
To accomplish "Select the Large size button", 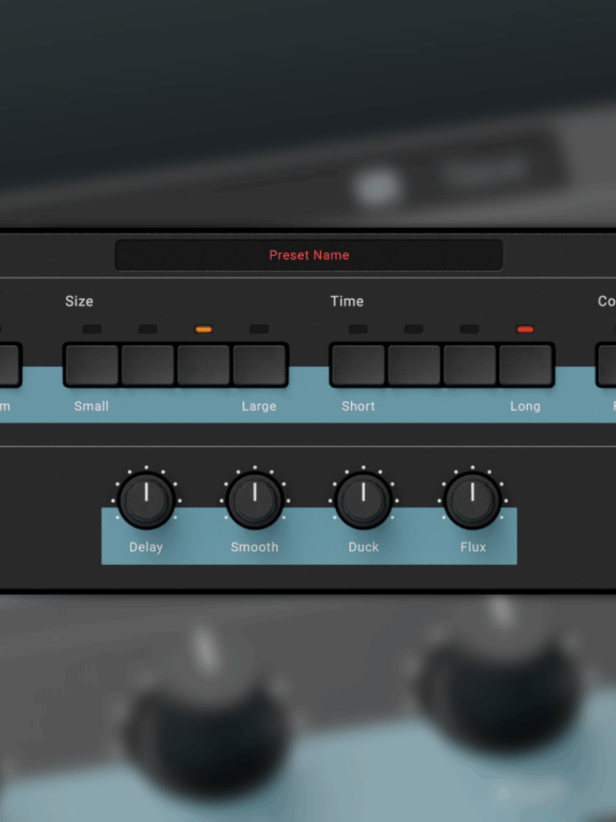I will click(260, 365).
